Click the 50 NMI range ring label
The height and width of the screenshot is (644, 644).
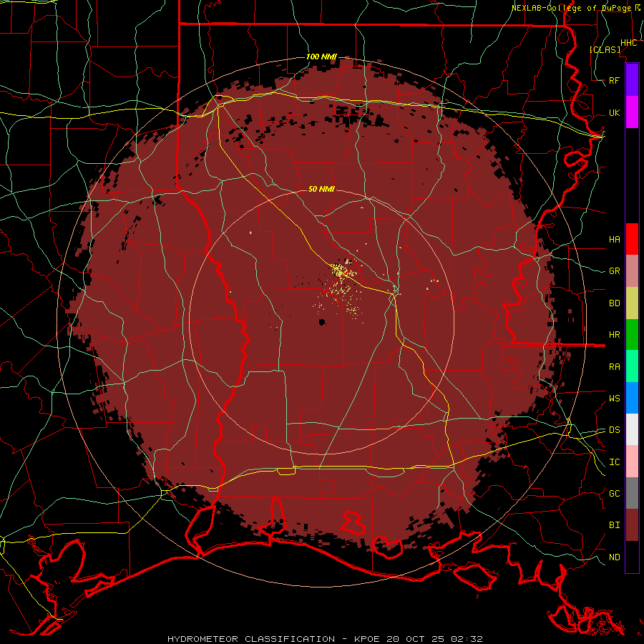pyautogui.click(x=321, y=189)
